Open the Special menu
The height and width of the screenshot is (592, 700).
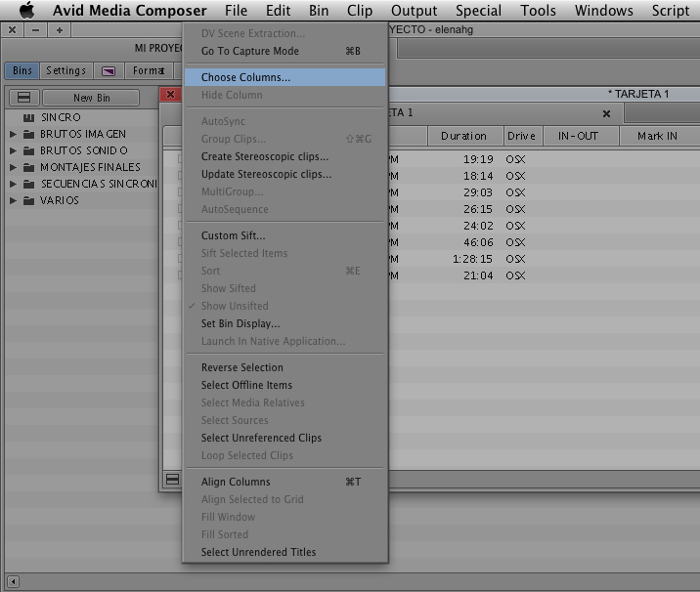pos(479,11)
